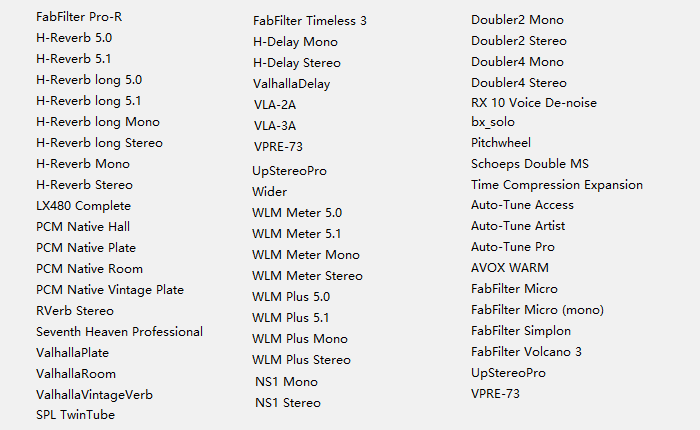This screenshot has height=430, width=700.
Task: Insert Auto-Tune Pro
Action: tap(513, 247)
